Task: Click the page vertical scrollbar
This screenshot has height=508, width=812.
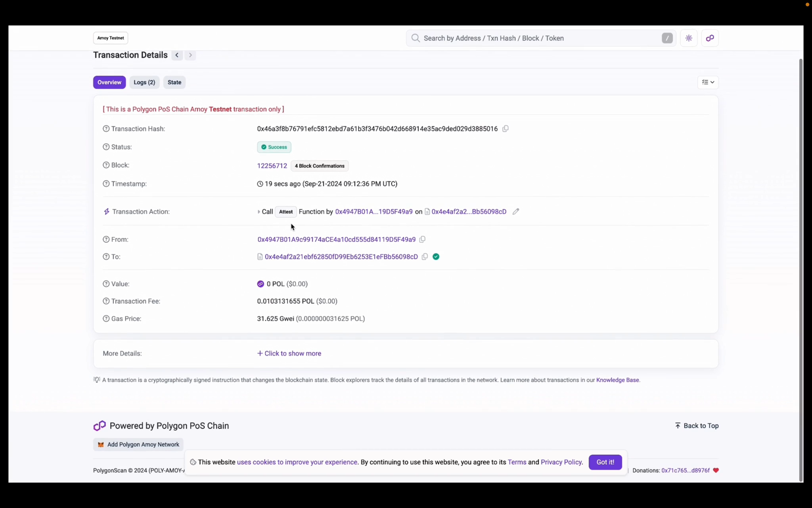Action: 801,270
